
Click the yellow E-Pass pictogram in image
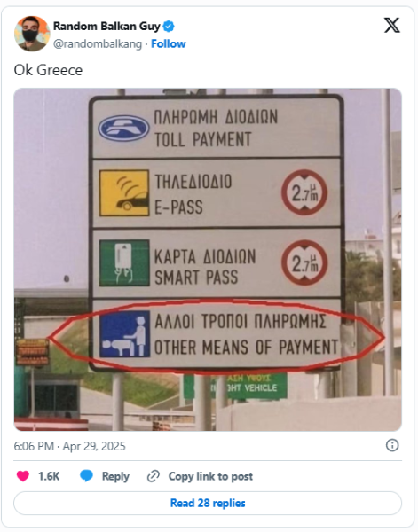[x=124, y=193]
